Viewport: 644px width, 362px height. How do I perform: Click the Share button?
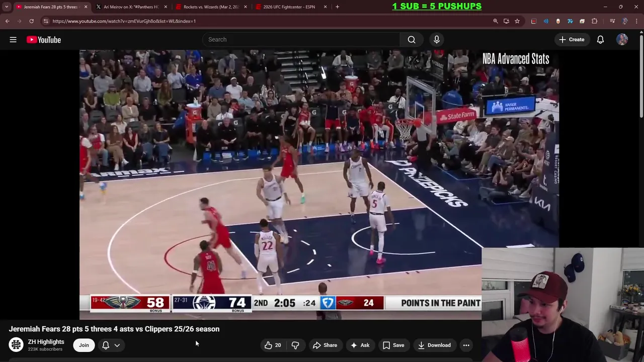(x=325, y=345)
